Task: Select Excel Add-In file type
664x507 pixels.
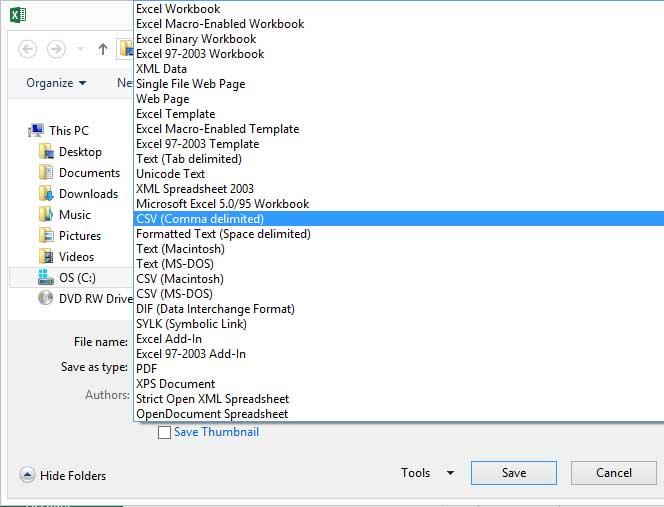Action: click(x=398, y=339)
